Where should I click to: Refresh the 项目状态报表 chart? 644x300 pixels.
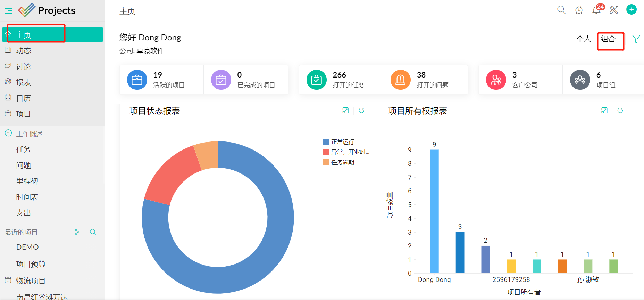click(x=361, y=111)
